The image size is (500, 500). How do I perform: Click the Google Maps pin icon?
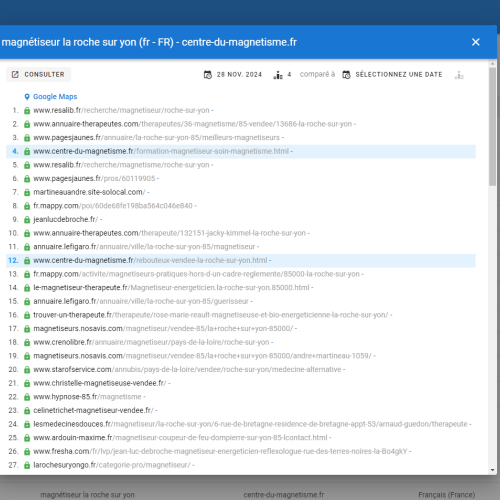27,97
